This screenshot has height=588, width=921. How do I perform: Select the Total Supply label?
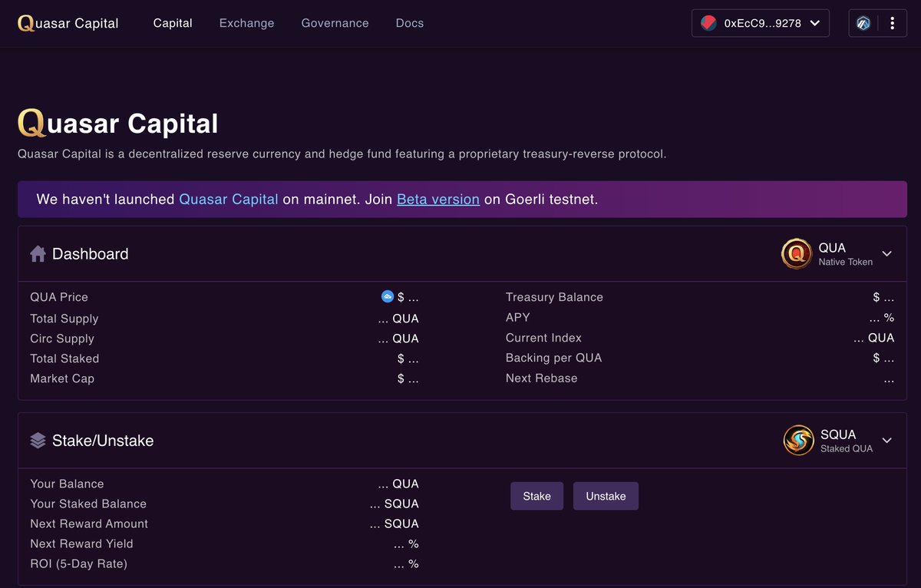tap(64, 319)
